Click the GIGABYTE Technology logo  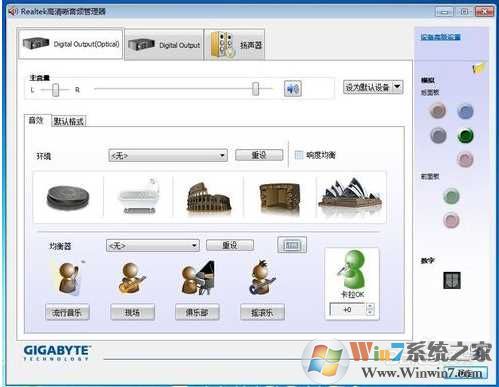click(x=57, y=353)
